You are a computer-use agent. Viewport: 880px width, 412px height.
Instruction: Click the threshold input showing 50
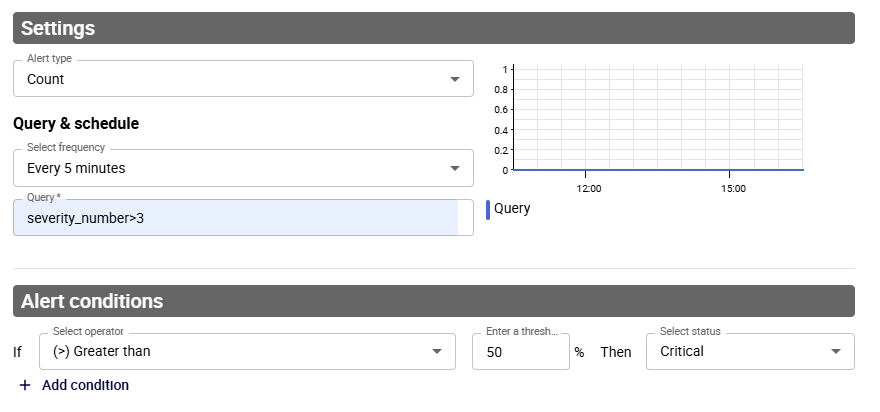520,352
